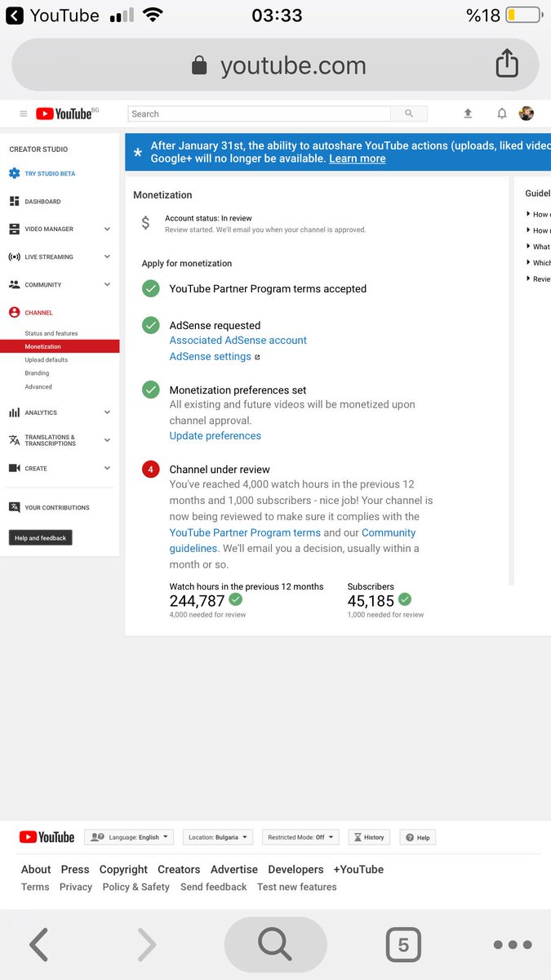Click Update preferences link
This screenshot has width=551, height=980.
click(216, 436)
